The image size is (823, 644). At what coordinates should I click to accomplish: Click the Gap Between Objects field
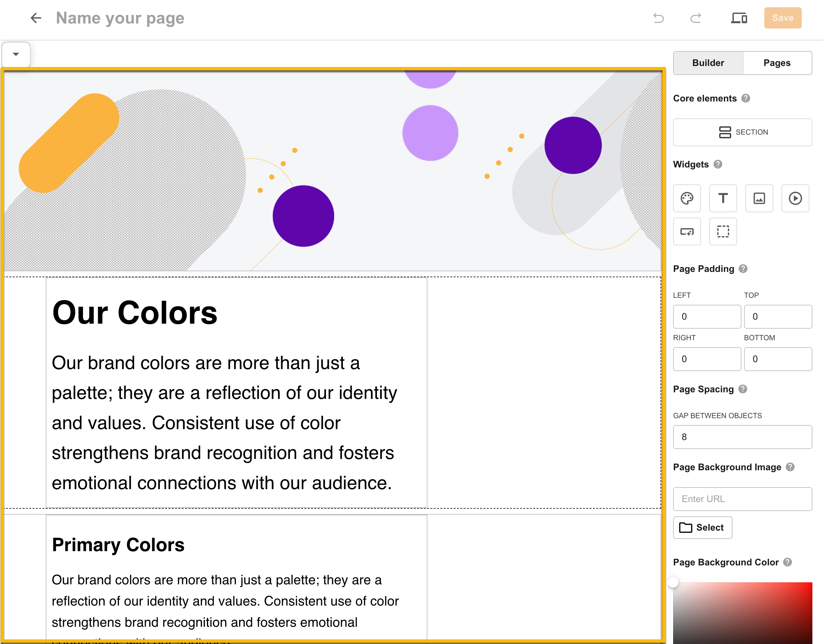point(742,437)
